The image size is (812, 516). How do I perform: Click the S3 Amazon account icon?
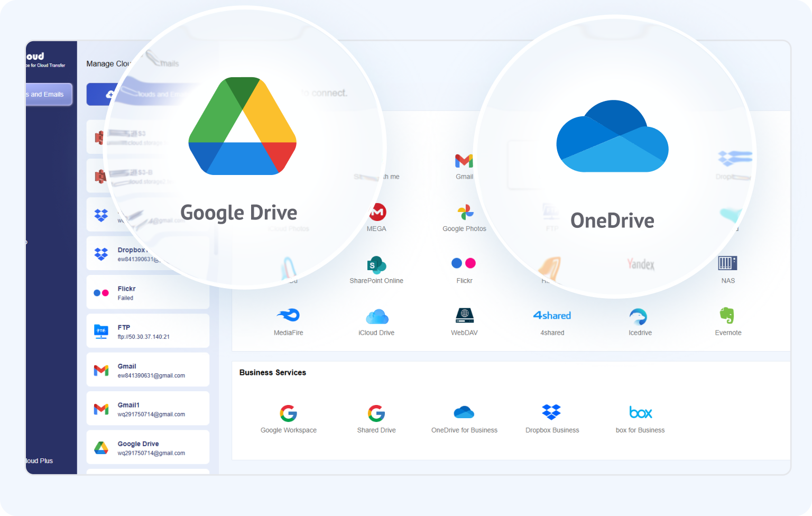coord(99,137)
